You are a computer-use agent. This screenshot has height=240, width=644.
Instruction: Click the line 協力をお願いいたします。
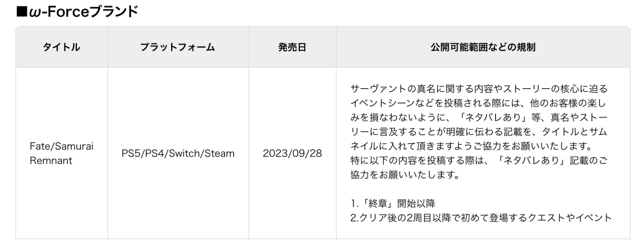(405, 175)
